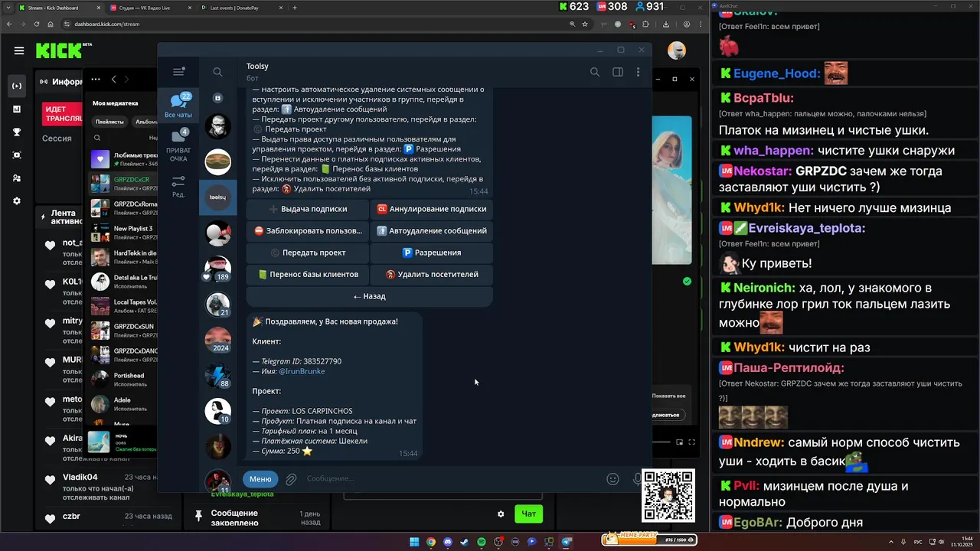Viewport: 980px width, 551px height.
Task: Click Telegram chat list search magnifier
Action: click(x=217, y=72)
